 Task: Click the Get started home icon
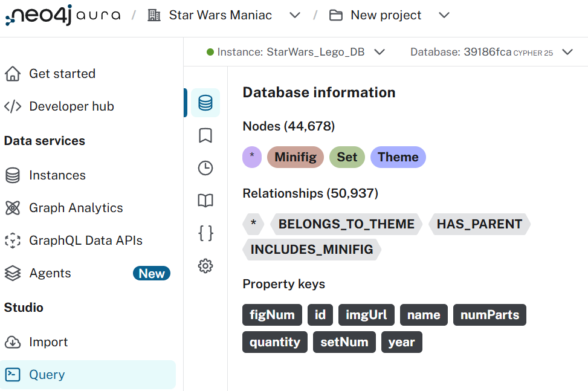(13, 74)
